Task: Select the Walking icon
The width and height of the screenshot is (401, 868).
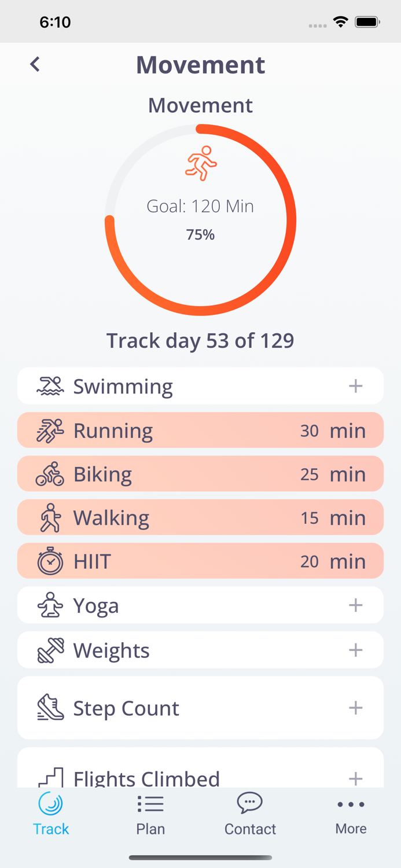Action: coord(50,517)
